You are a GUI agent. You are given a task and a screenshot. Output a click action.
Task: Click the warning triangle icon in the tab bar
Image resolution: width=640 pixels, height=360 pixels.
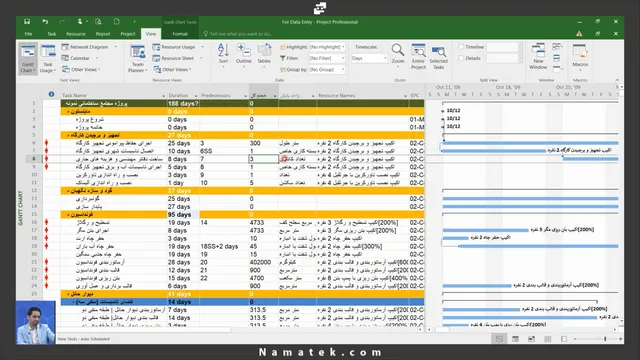tap(579, 34)
